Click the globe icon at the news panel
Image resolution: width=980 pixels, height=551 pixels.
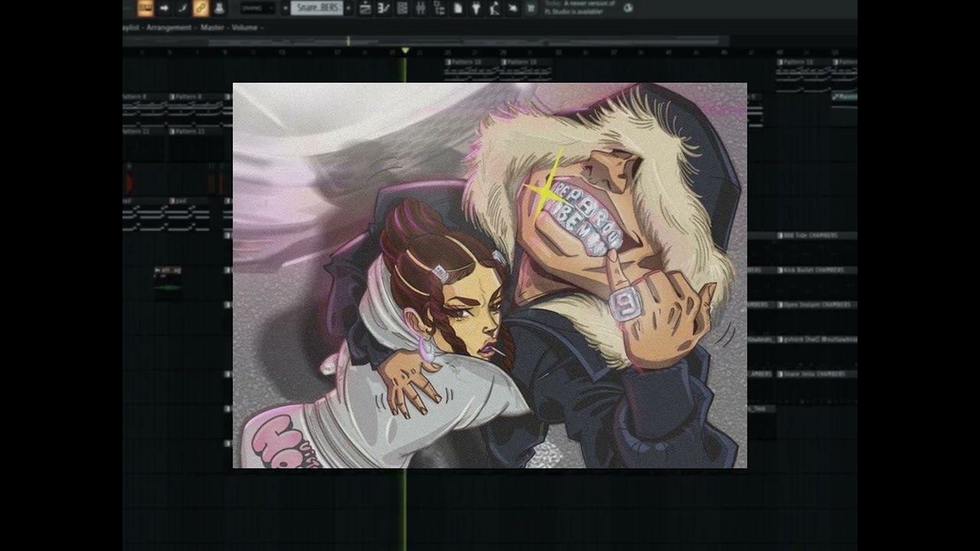tap(629, 8)
